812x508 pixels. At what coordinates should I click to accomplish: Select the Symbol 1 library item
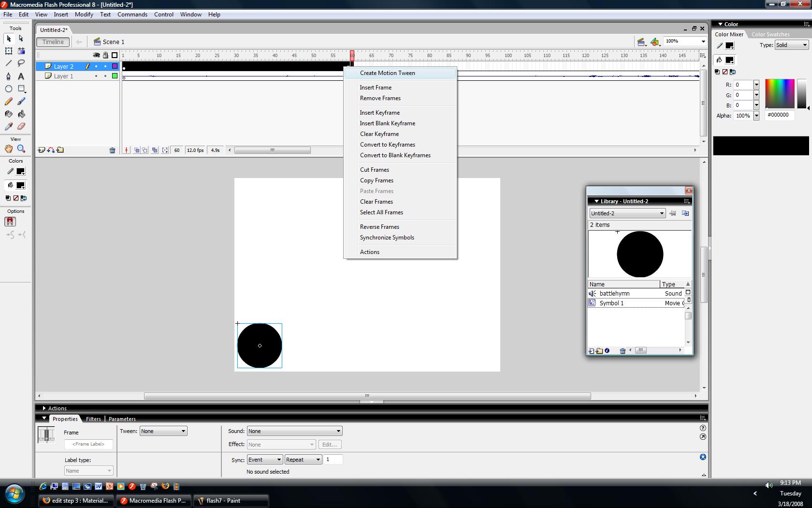[x=611, y=303]
